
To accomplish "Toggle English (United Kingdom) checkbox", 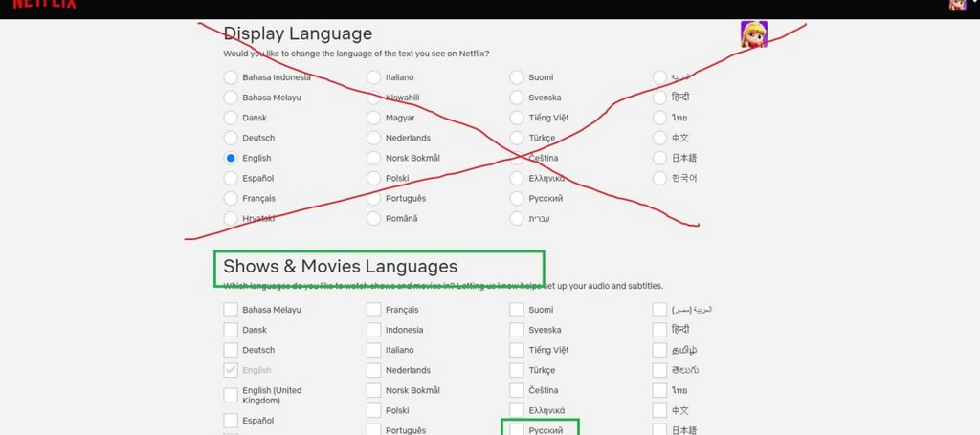I will [231, 395].
